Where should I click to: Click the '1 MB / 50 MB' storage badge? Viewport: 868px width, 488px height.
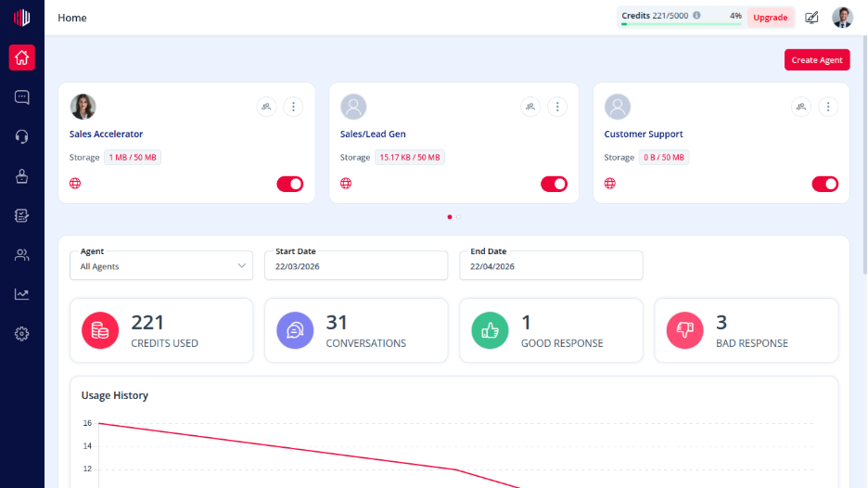coord(133,158)
